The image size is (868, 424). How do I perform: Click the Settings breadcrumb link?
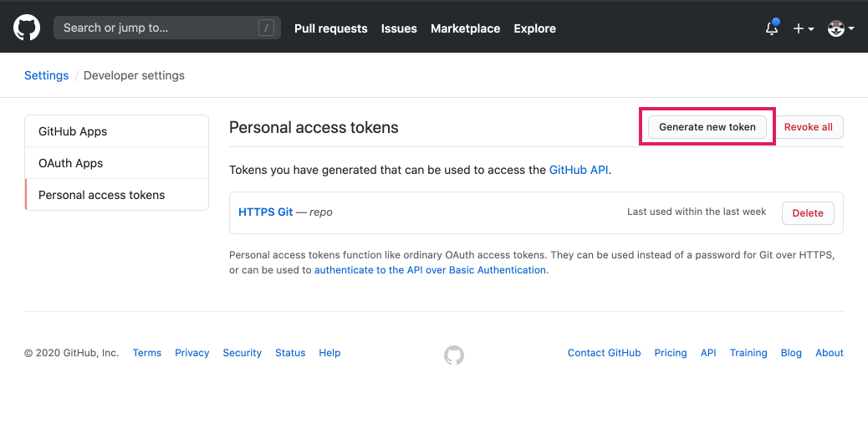pos(47,75)
